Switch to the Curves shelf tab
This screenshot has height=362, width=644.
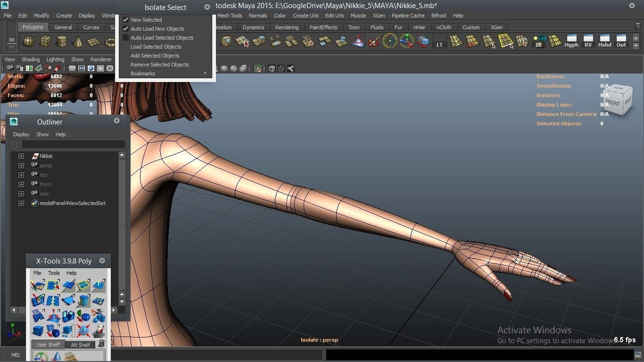[91, 27]
